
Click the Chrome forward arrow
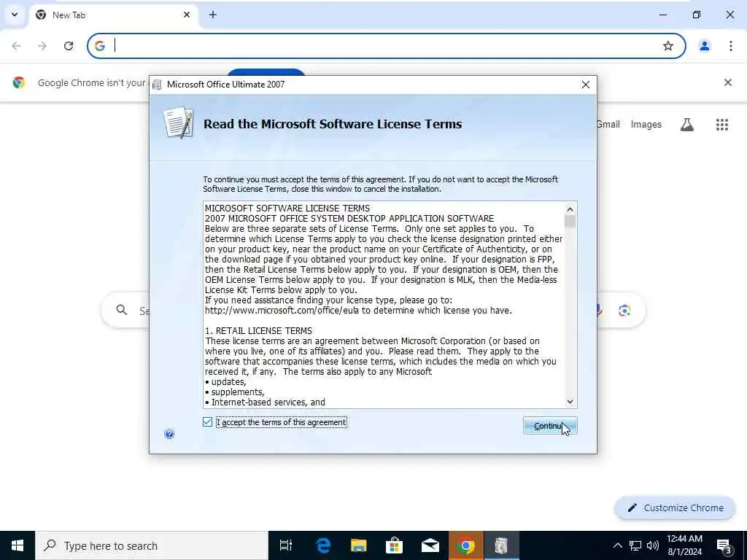[x=42, y=46]
